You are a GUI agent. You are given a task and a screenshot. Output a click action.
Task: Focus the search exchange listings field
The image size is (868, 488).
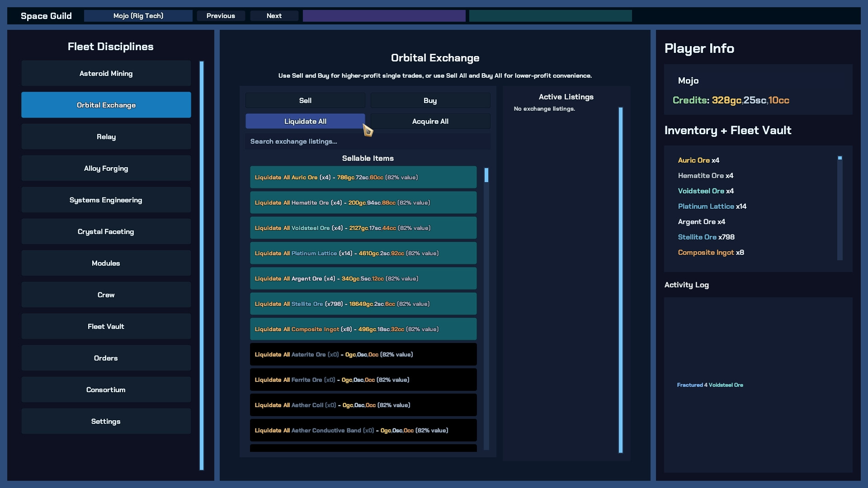[x=367, y=141]
